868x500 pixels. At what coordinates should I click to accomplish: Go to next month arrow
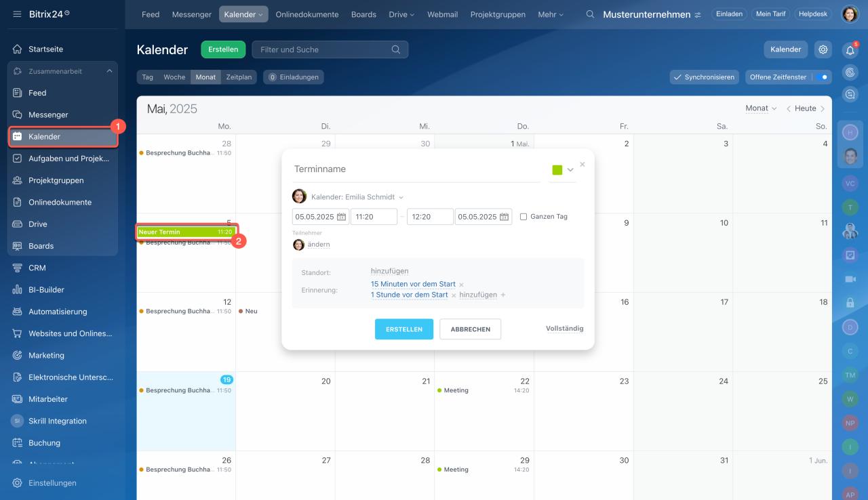pyautogui.click(x=823, y=108)
